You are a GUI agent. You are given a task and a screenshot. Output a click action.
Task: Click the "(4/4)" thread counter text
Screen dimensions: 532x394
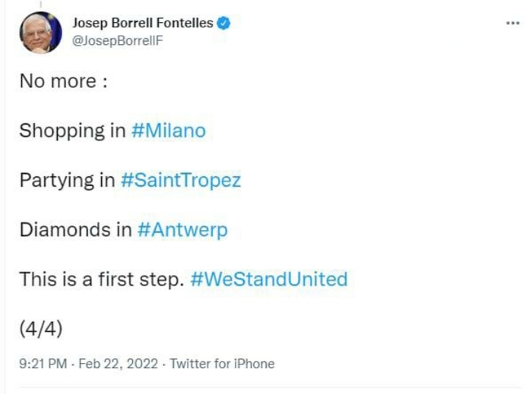click(41, 329)
